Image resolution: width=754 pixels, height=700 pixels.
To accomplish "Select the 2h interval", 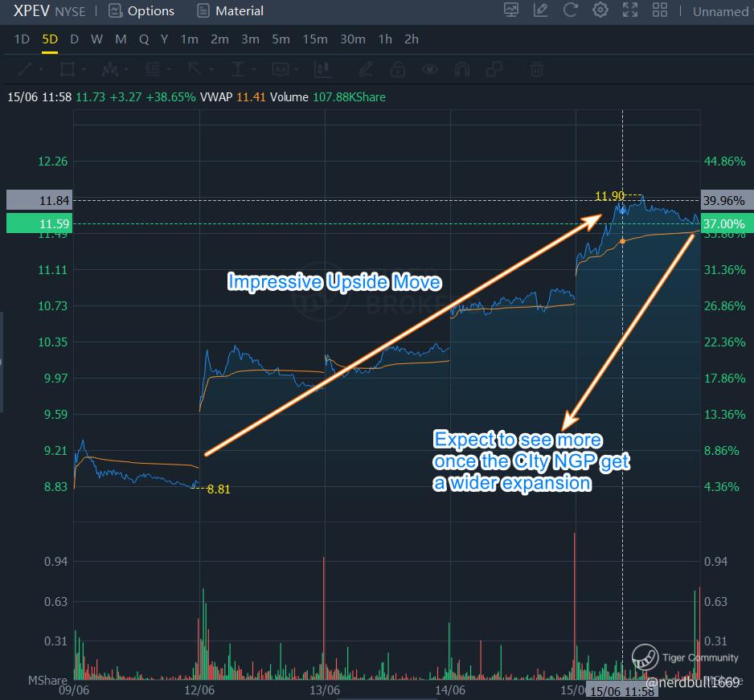I will click(412, 39).
